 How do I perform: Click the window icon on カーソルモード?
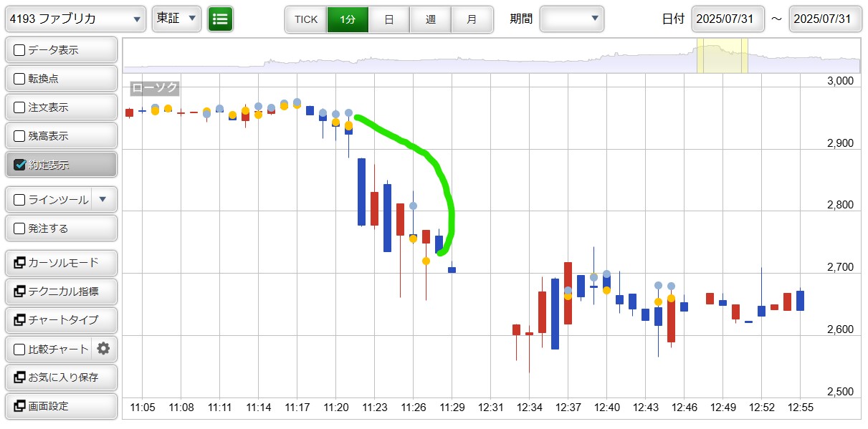tap(19, 263)
